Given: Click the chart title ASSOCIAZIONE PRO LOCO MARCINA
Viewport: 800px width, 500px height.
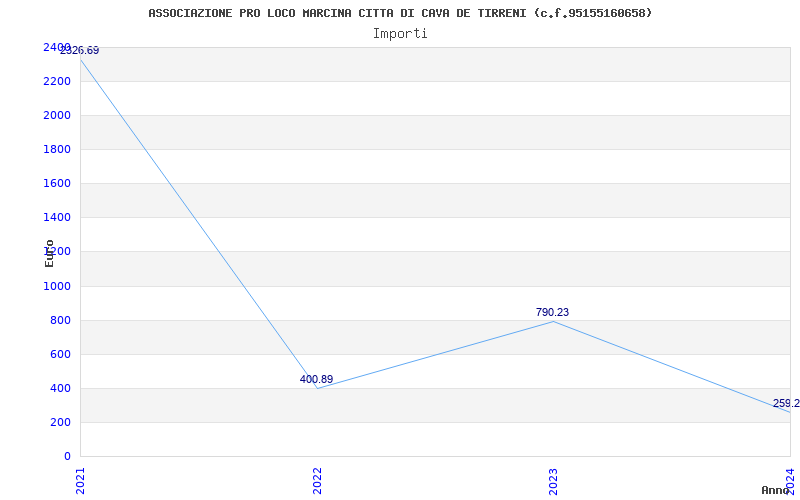Looking at the screenshot, I should pos(400,13).
